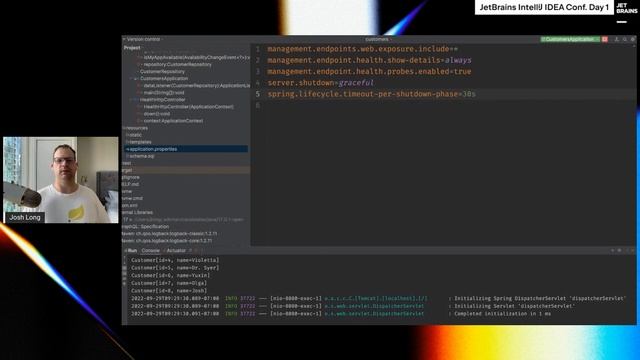This screenshot has height=360, width=640.
Task: Click console line with name=Violetta
Action: pos(175,260)
